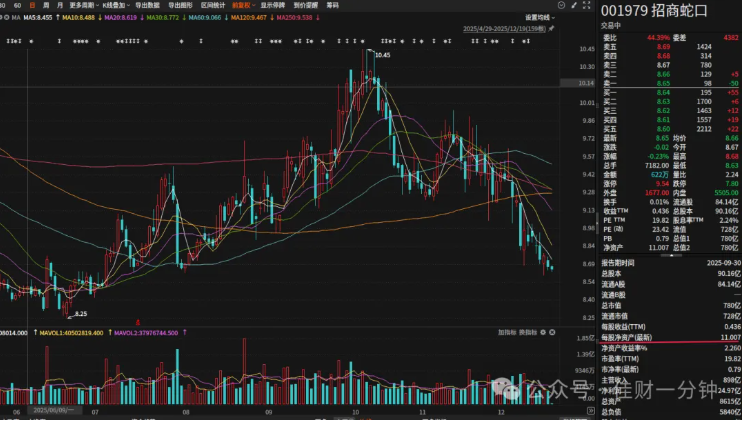742x422 pixels.
Task: Switch to 日 daily K-line period
Action: click(x=32, y=5)
